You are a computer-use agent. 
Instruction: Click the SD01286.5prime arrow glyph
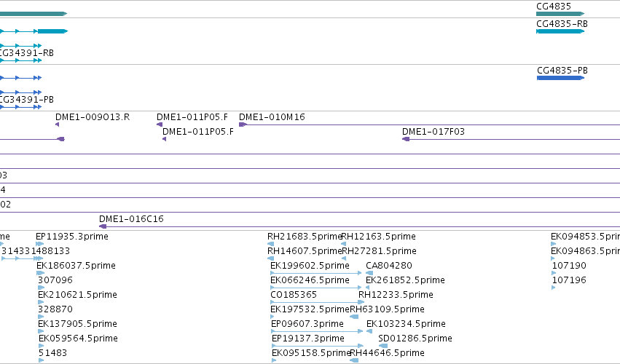click(x=383, y=347)
